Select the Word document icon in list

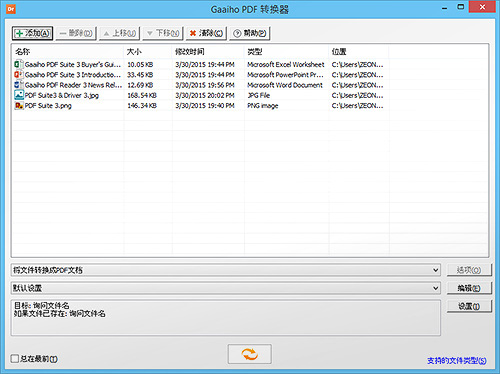(19, 85)
